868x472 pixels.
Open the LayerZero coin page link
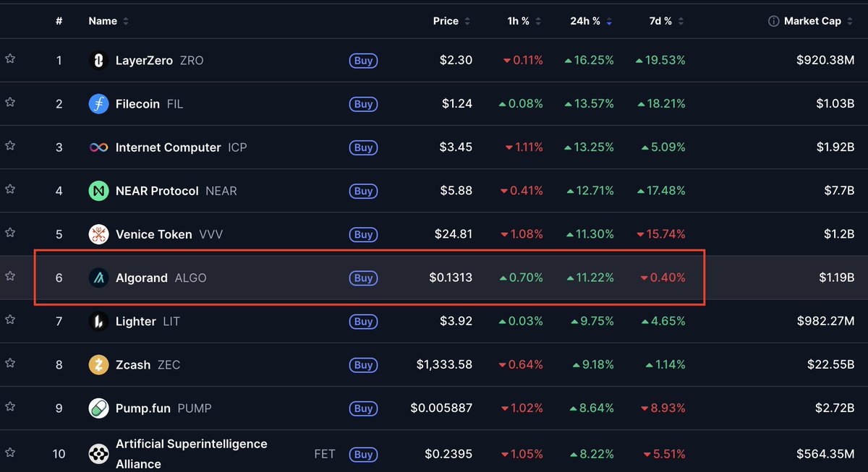144,61
